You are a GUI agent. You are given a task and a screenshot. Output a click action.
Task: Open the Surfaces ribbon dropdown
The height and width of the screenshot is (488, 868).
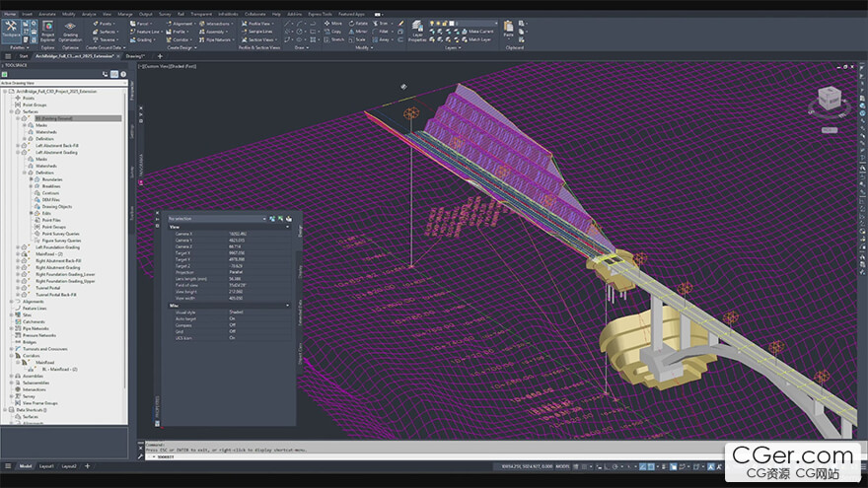pyautogui.click(x=106, y=32)
